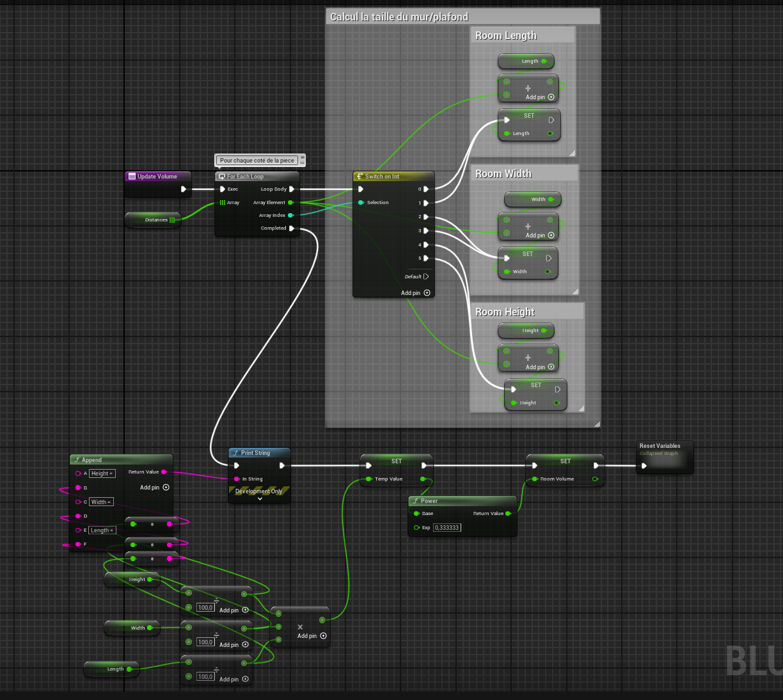Click the Switch on Int node icon

pyautogui.click(x=360, y=177)
